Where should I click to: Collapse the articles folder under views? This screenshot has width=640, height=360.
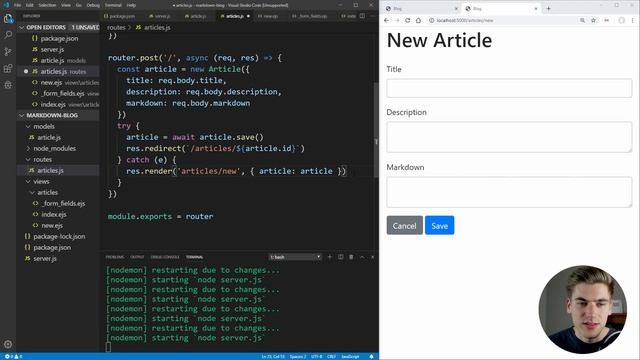pyautogui.click(x=47, y=192)
